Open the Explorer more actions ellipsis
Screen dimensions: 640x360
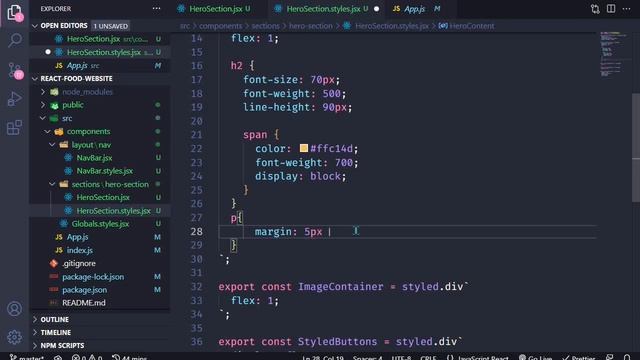(x=156, y=9)
